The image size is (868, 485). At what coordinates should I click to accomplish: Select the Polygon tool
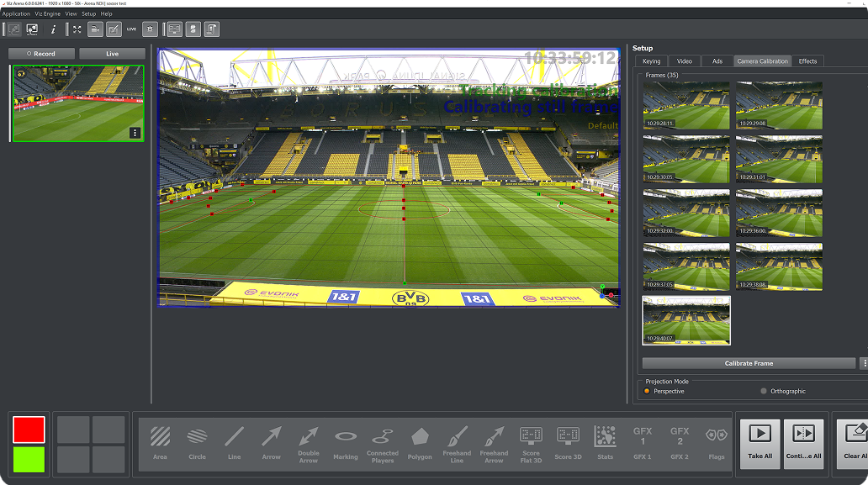420,443
